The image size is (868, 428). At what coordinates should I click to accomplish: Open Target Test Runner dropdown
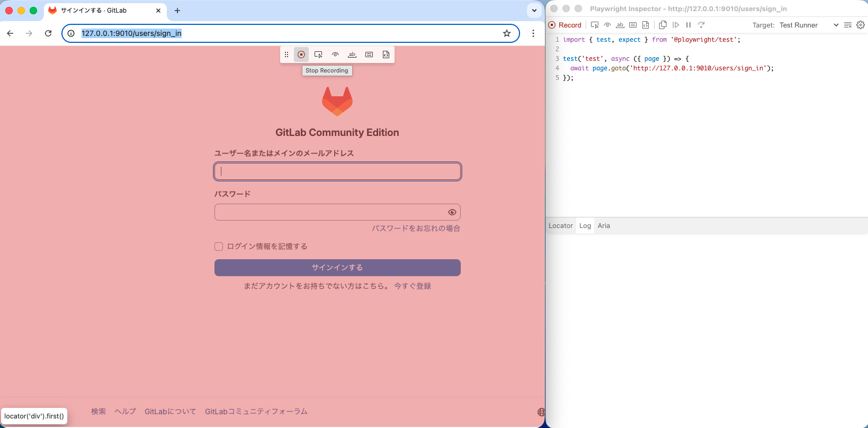pyautogui.click(x=809, y=25)
